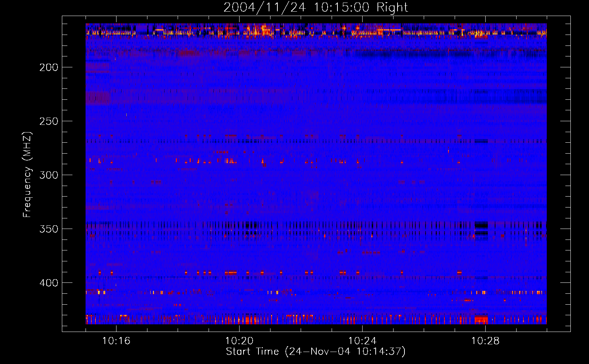Click the '10:20' time axis label
The height and width of the screenshot is (364, 589).
pyautogui.click(x=239, y=341)
